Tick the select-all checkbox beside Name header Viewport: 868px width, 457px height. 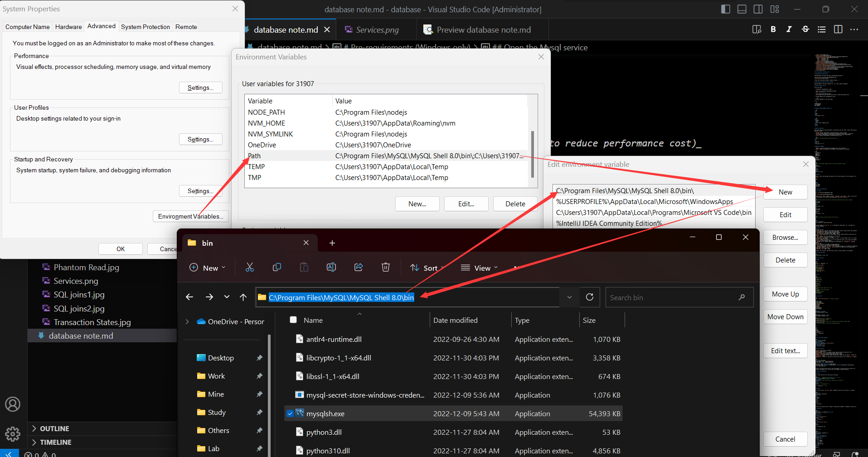click(x=293, y=320)
